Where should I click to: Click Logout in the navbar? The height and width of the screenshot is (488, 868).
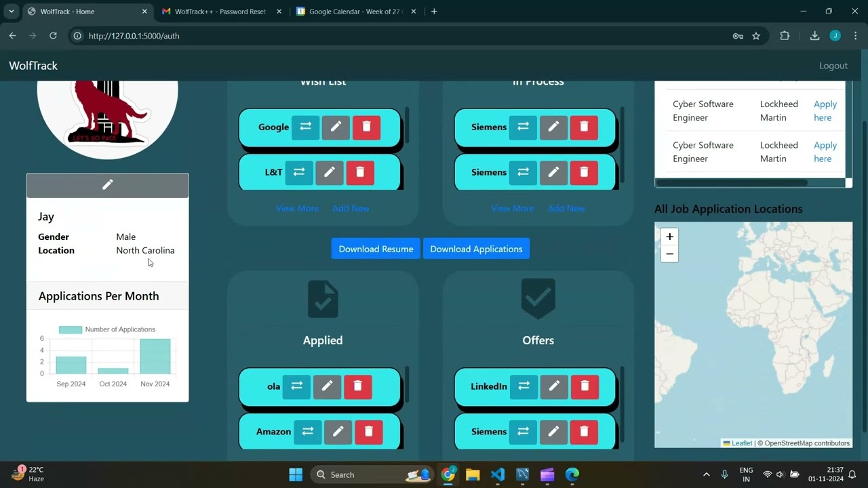pos(833,66)
